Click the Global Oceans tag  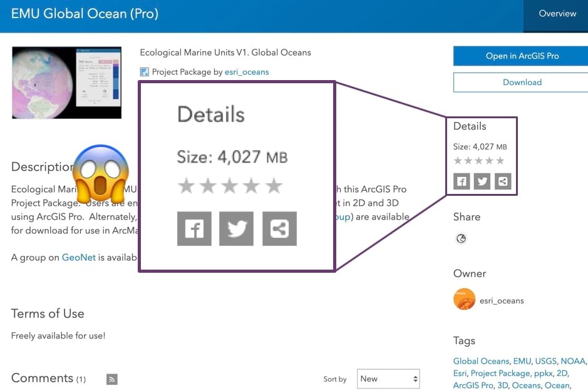(x=481, y=361)
